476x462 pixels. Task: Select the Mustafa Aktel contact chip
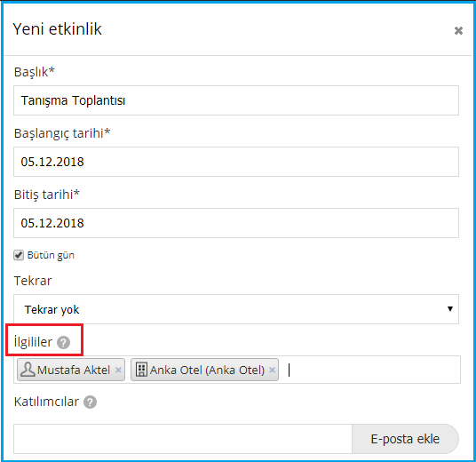(x=71, y=370)
